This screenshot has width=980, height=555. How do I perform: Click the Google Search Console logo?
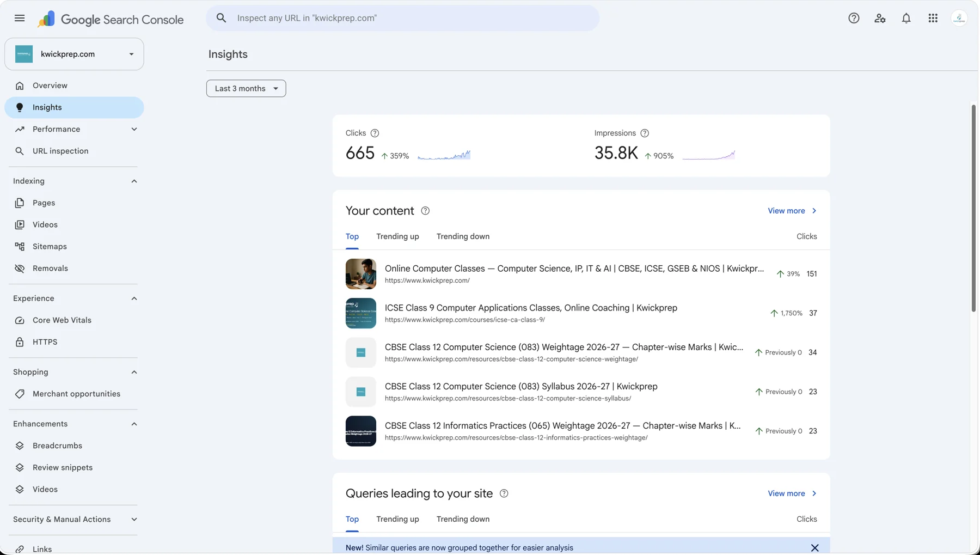tap(111, 19)
